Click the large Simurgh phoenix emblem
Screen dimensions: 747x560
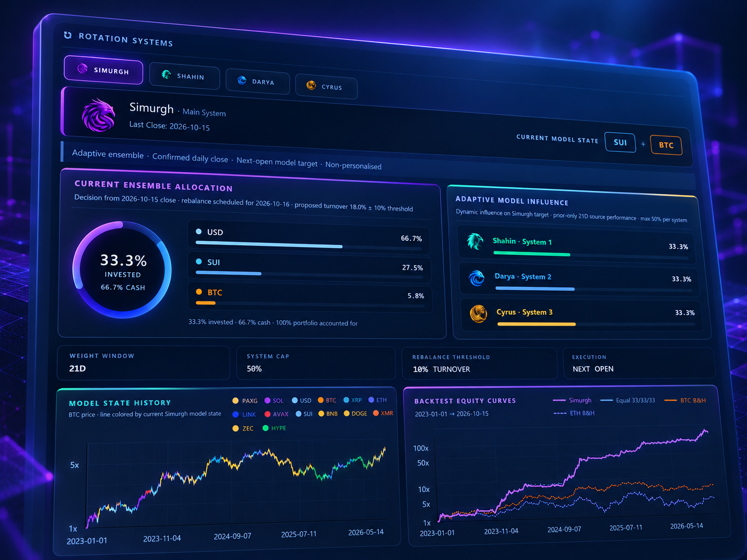[99, 115]
